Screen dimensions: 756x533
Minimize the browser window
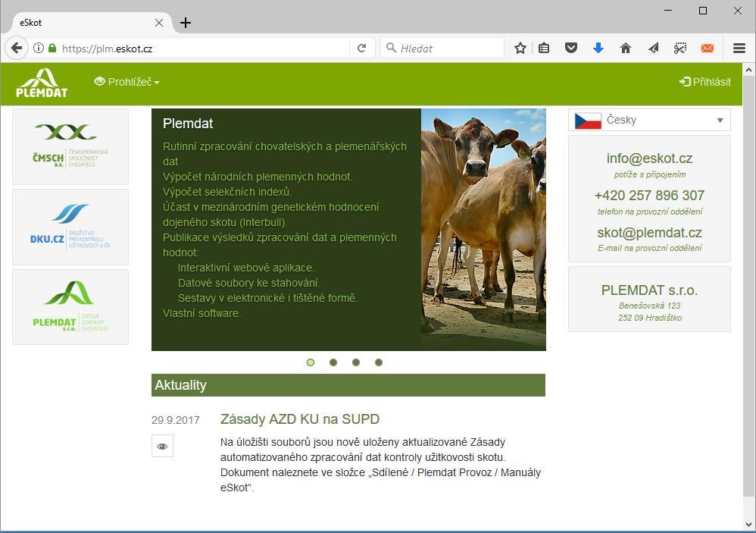[668, 11]
